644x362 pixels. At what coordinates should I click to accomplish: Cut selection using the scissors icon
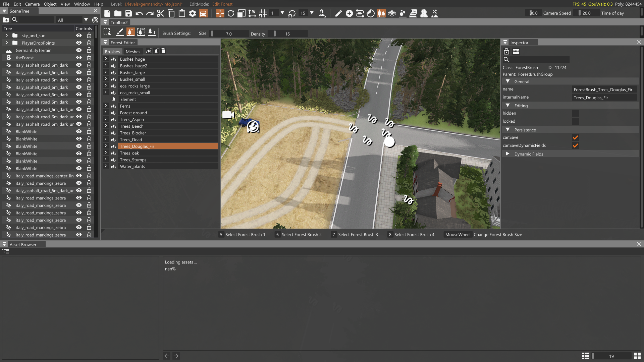click(160, 13)
